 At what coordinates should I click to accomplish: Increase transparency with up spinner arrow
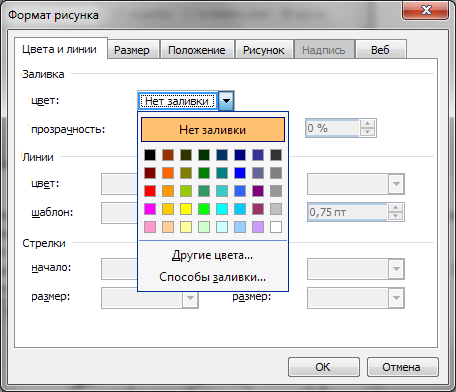tap(368, 124)
